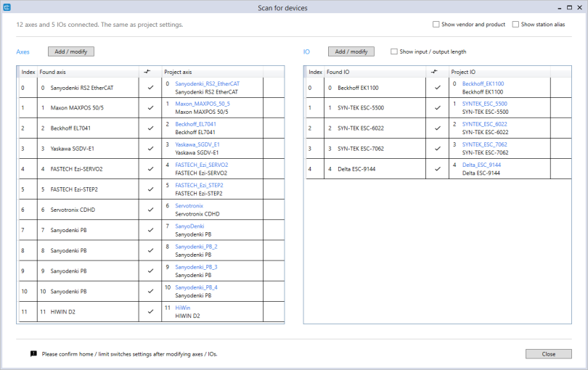588x370 pixels.
Task: Open the Delta_ESC_9144 project IO link
Action: pos(481,165)
